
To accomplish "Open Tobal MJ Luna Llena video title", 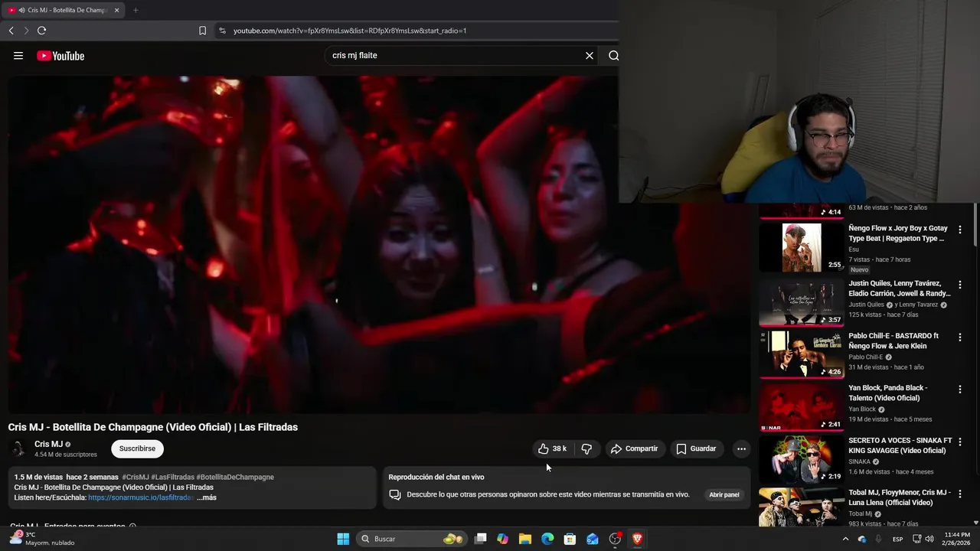I will 899,497.
